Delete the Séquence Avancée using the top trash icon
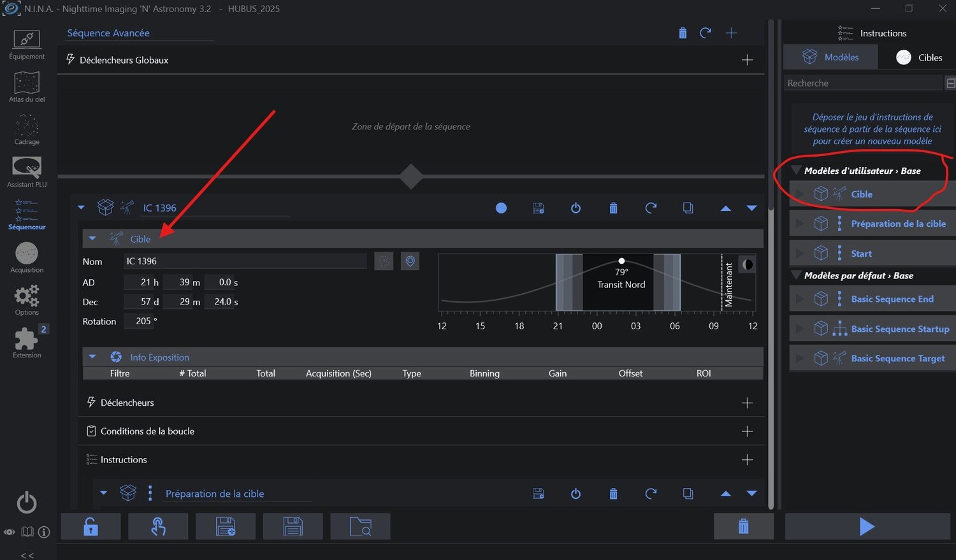This screenshot has height=560, width=956. coord(683,33)
